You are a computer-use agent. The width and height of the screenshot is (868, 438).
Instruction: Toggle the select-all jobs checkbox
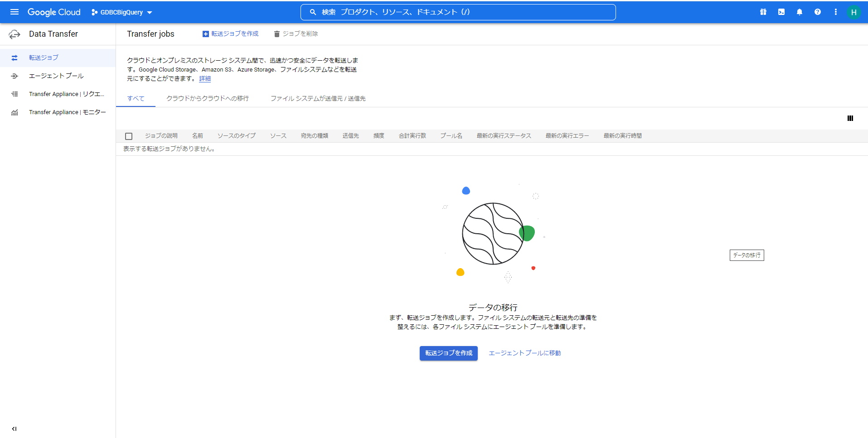[129, 136]
